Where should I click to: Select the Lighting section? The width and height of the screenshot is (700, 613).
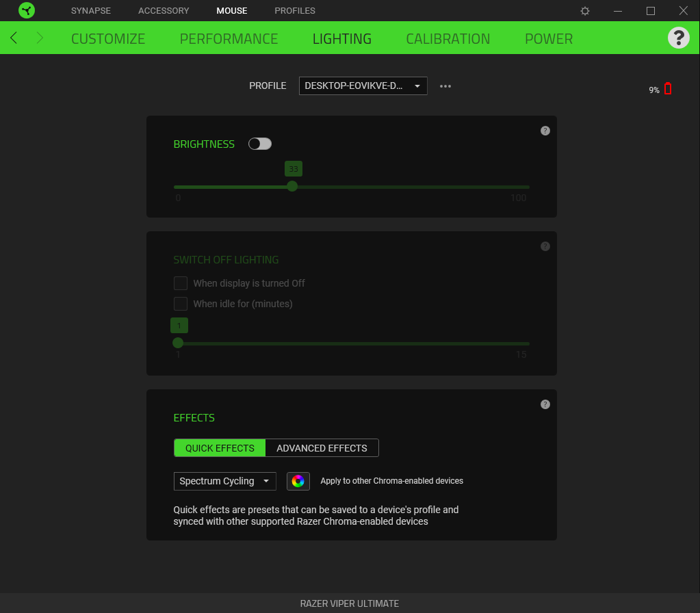342,39
